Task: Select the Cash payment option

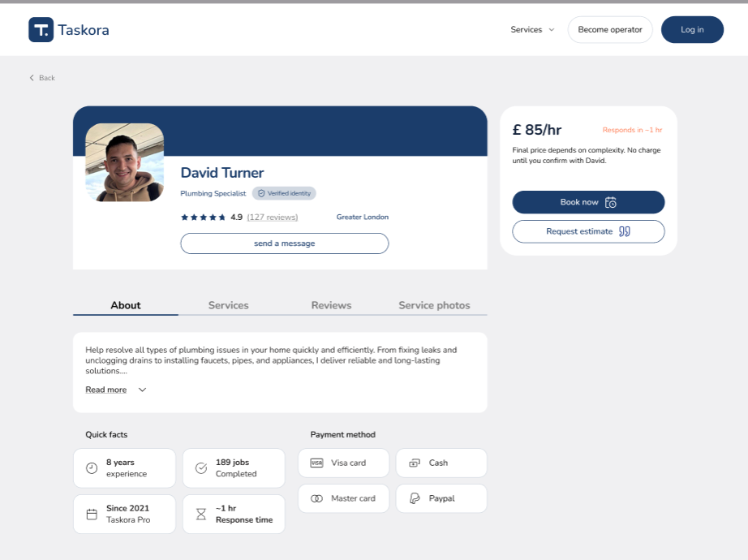Action: click(441, 463)
